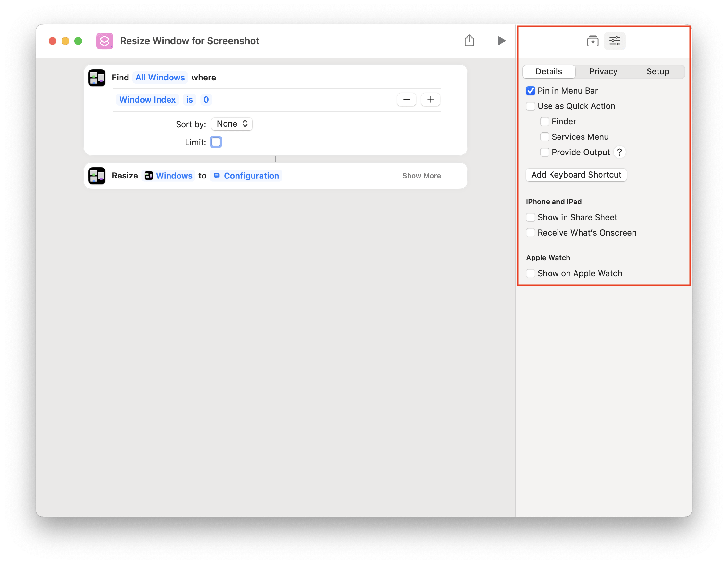The height and width of the screenshot is (564, 728).
Task: Click the Find All Windows action icon
Action: click(97, 77)
